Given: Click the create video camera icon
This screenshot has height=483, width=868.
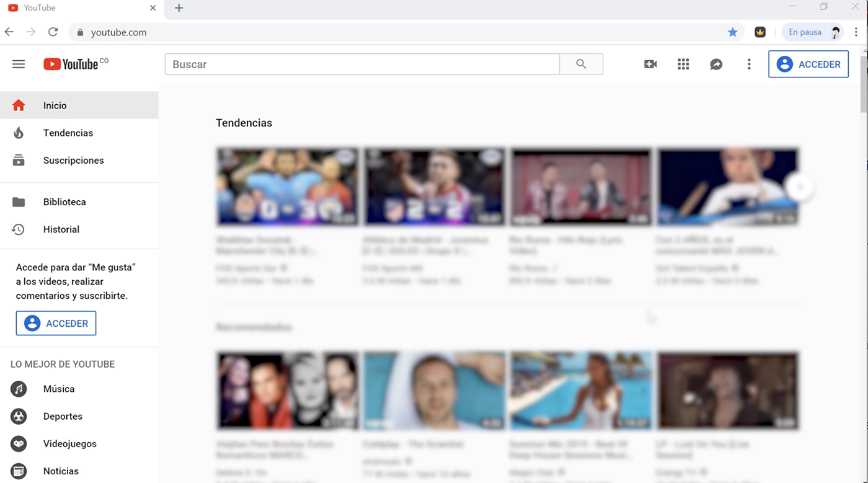Looking at the screenshot, I should [650, 64].
